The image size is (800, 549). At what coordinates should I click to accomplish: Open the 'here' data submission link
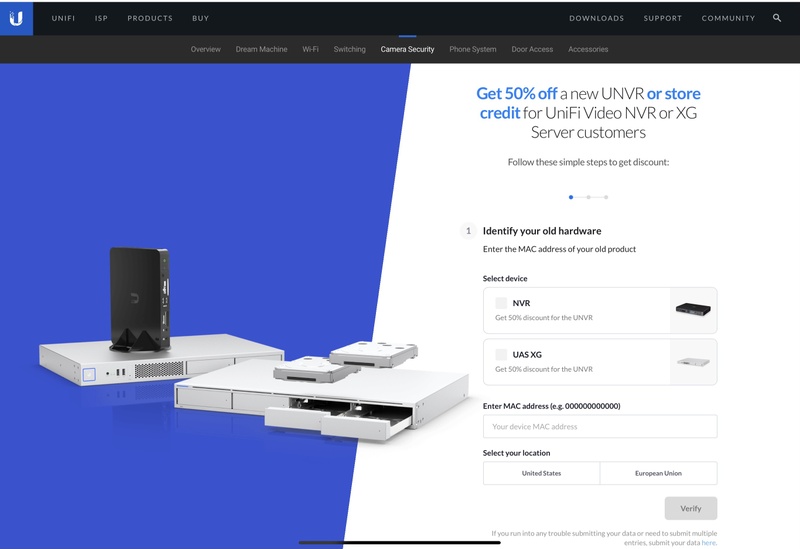[x=708, y=543]
